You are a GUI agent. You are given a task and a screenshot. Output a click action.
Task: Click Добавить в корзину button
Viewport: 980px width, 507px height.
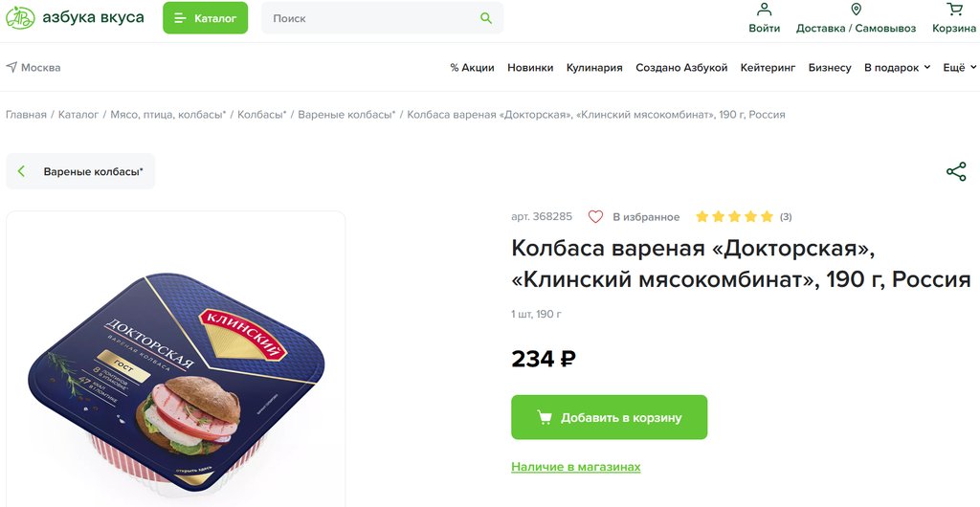coord(609,417)
